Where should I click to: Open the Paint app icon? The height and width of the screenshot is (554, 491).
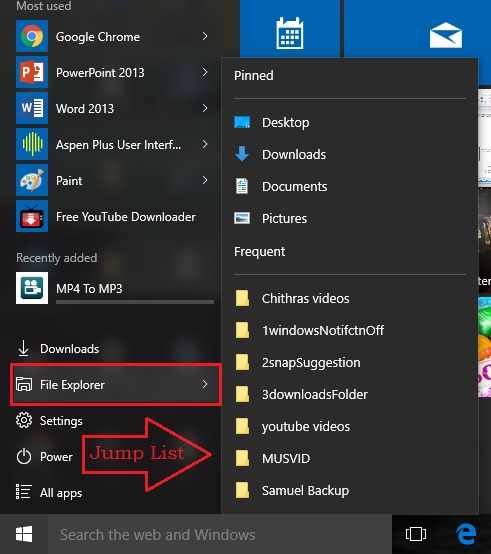(32, 180)
